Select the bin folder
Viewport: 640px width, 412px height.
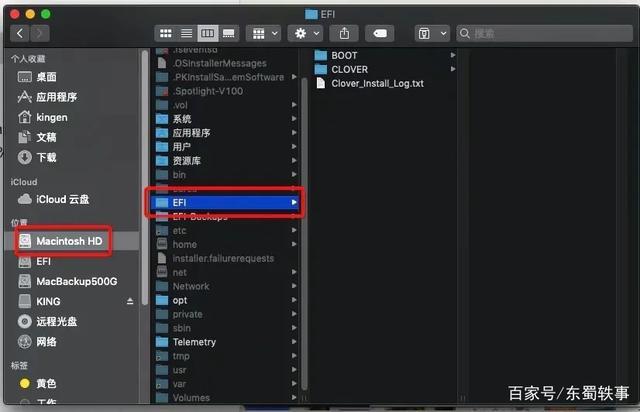click(x=179, y=174)
